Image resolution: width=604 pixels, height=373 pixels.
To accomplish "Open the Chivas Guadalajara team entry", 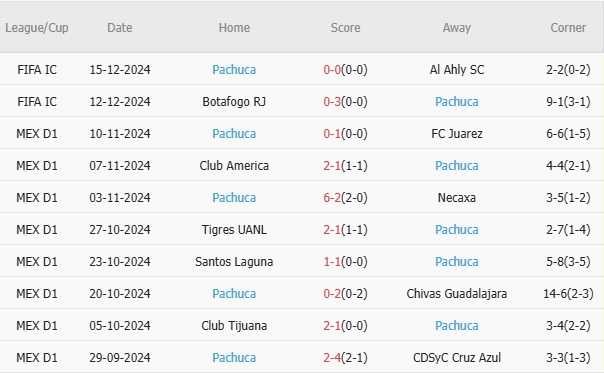I will point(456,294).
